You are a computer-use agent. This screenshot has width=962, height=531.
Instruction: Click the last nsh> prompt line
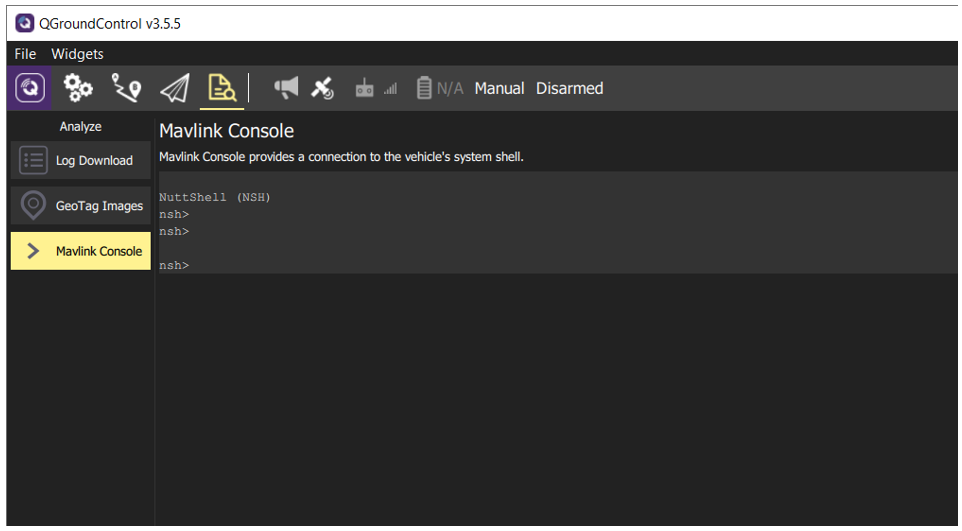174,265
